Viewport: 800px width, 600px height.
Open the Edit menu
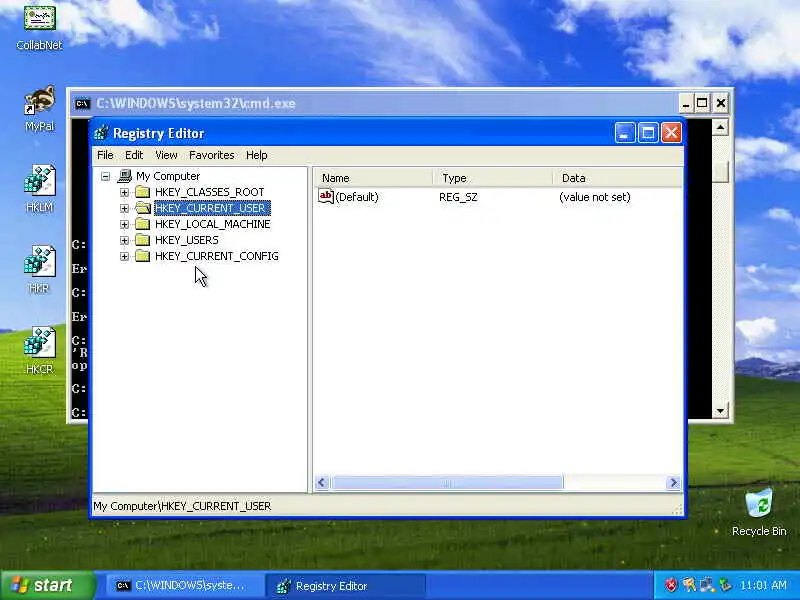[134, 155]
